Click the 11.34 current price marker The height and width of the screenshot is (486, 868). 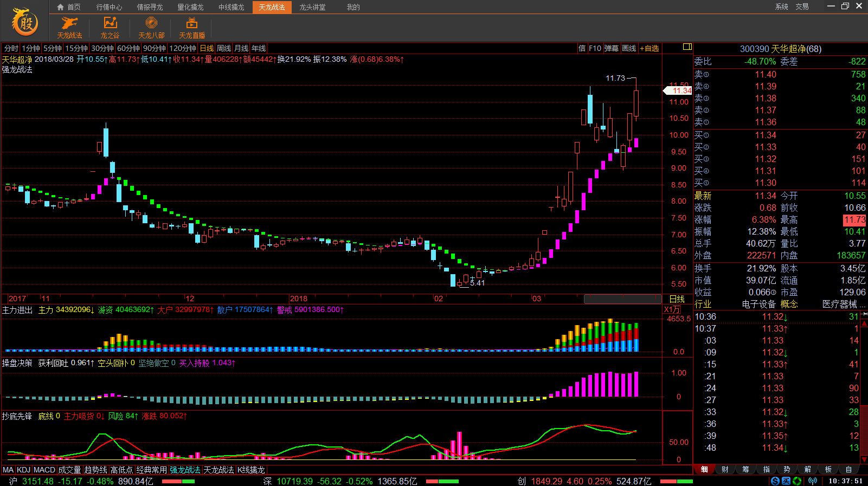(678, 90)
